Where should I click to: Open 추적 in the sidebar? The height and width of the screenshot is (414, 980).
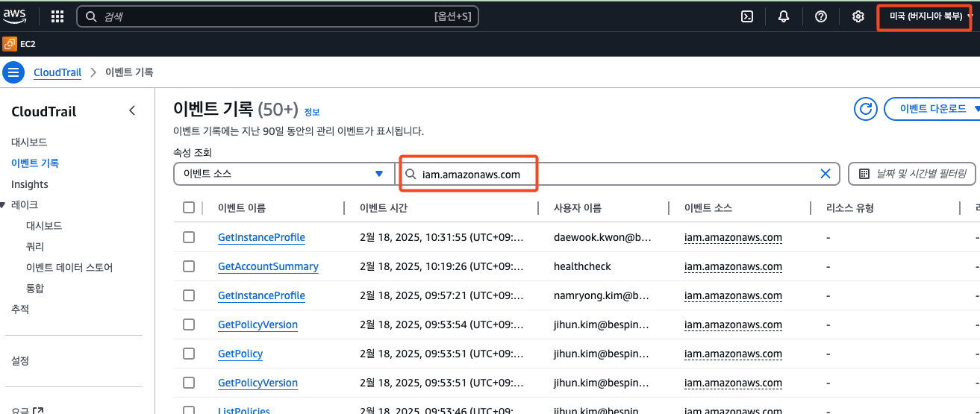tap(20, 309)
